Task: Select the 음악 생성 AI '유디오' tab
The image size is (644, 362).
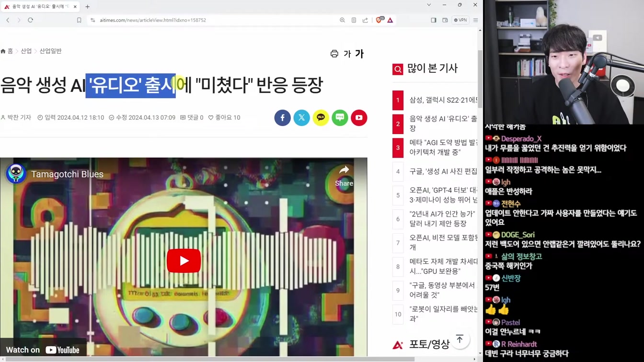Action: pos(40,7)
